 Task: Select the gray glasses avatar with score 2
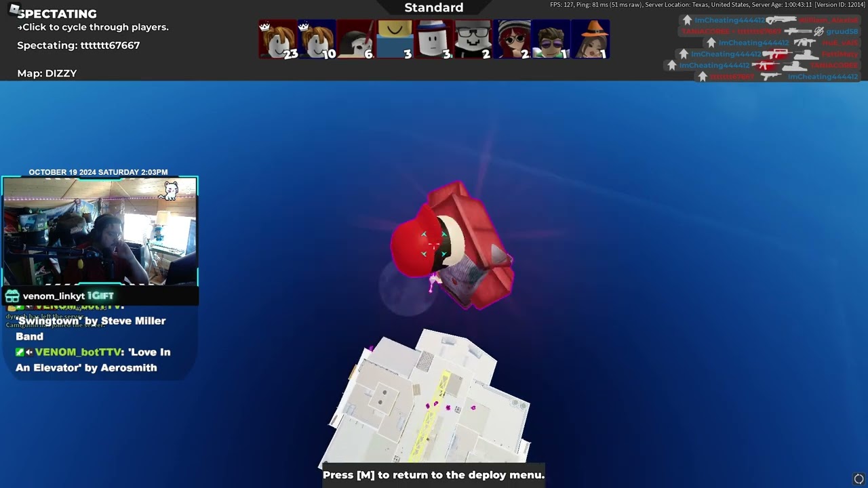coord(473,40)
